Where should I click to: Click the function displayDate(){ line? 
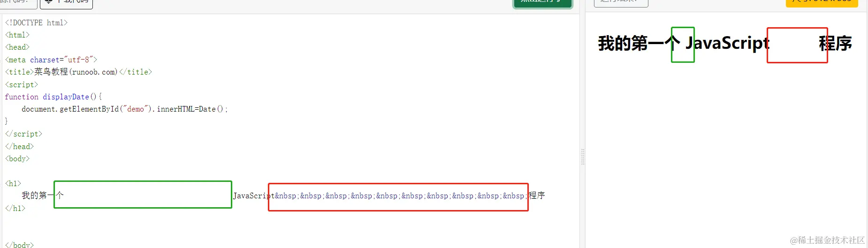(x=53, y=97)
